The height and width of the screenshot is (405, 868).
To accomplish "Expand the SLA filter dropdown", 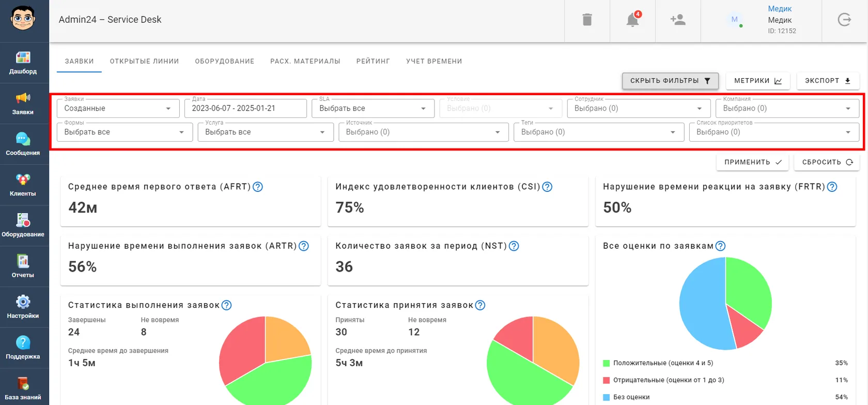I will pyautogui.click(x=373, y=109).
